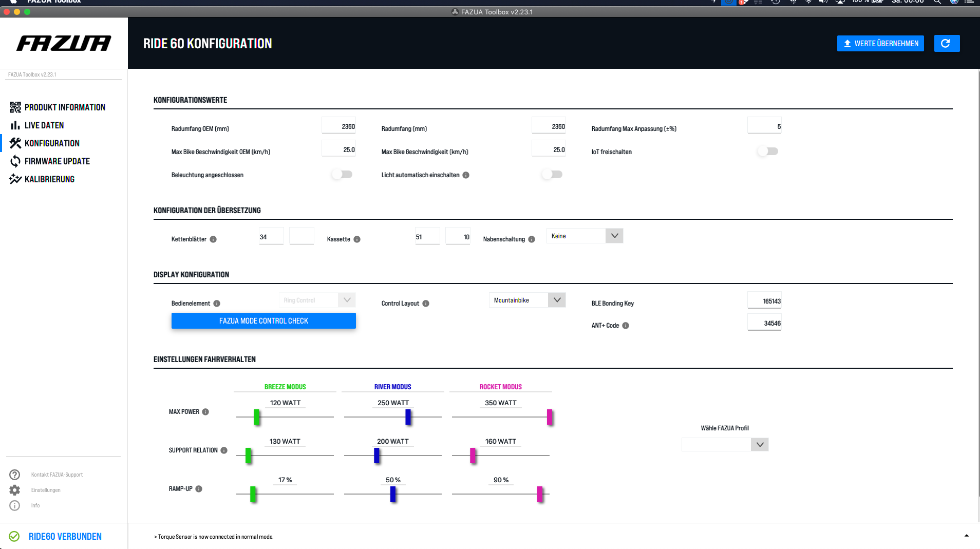The image size is (980, 549).
Task: Click first Kettenblätter field showing 34
Action: coord(271,236)
